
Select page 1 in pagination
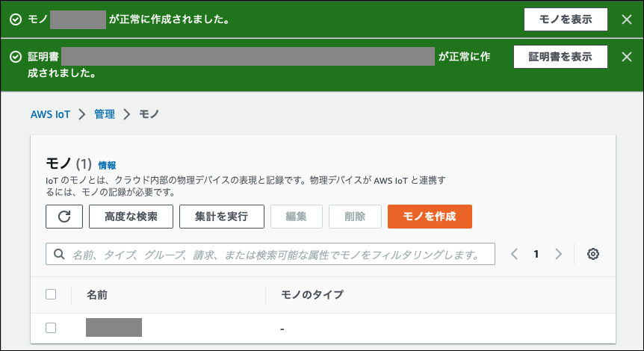(x=536, y=254)
